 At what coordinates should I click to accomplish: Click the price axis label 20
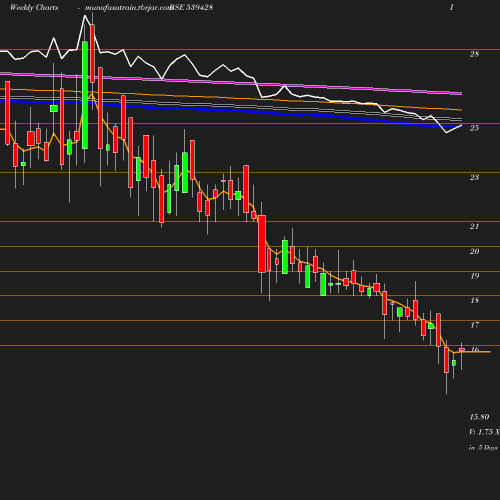click(474, 251)
